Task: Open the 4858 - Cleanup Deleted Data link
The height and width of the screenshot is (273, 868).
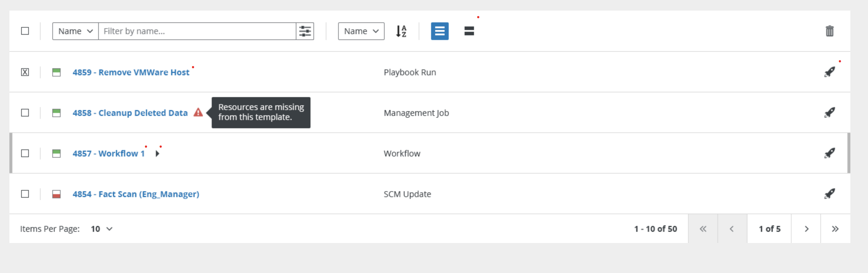Action: click(x=130, y=113)
